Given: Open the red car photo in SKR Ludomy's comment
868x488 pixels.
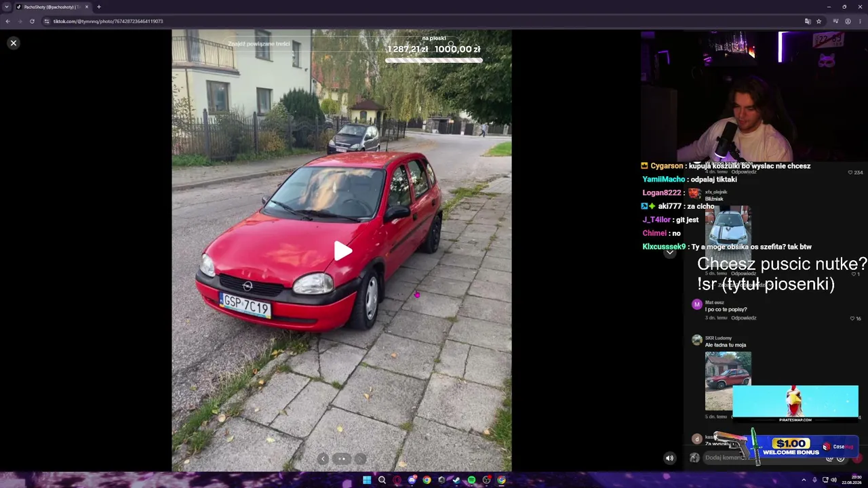Looking at the screenshot, I should 728,381.
